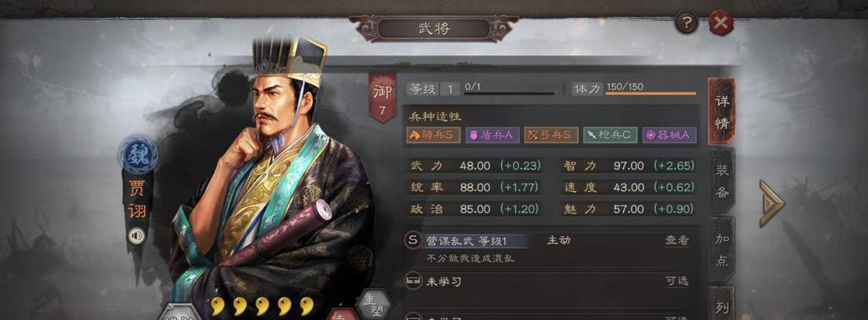Tap the 魏 faction emblem

(x=138, y=154)
